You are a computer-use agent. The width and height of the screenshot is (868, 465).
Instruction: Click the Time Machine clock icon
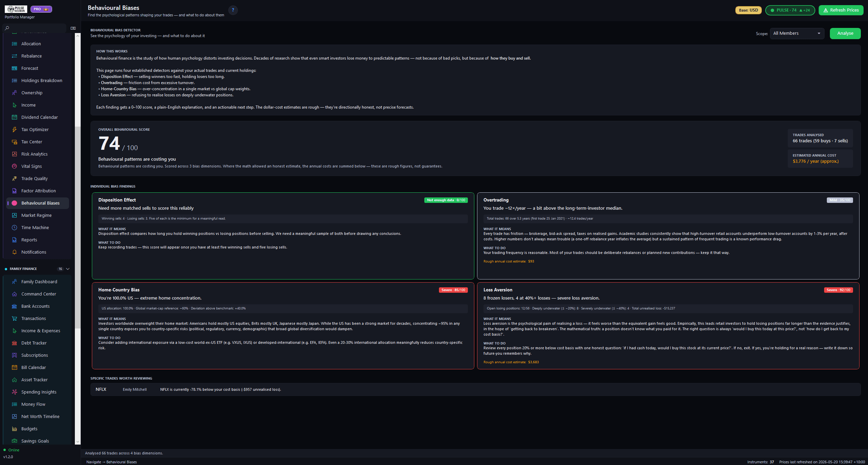click(14, 227)
